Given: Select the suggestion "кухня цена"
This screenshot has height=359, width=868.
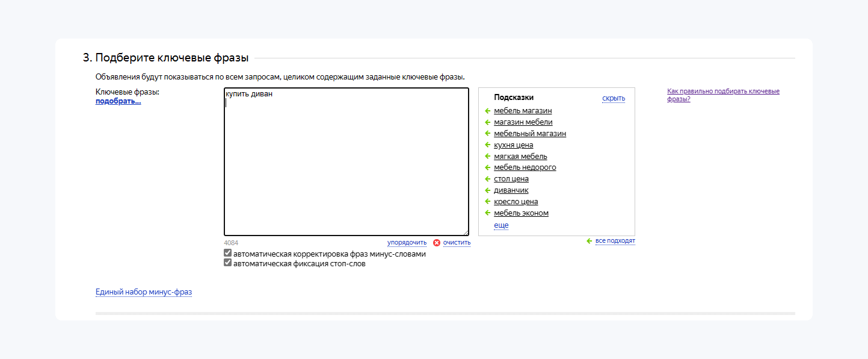Looking at the screenshot, I should [x=514, y=145].
